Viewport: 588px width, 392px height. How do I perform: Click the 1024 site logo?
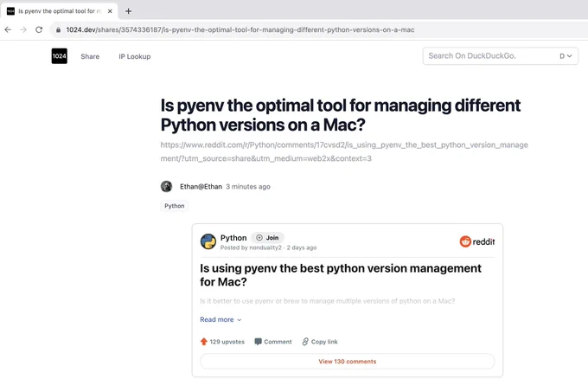click(60, 56)
